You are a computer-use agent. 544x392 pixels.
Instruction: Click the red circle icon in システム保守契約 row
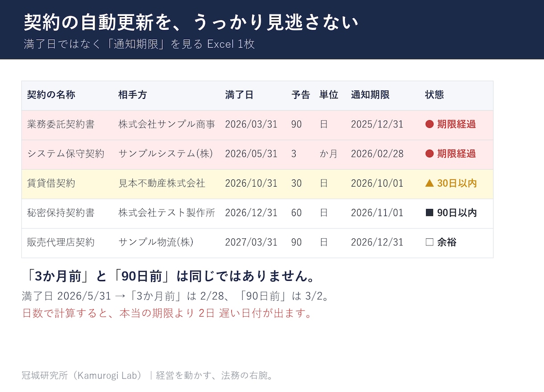pos(429,154)
